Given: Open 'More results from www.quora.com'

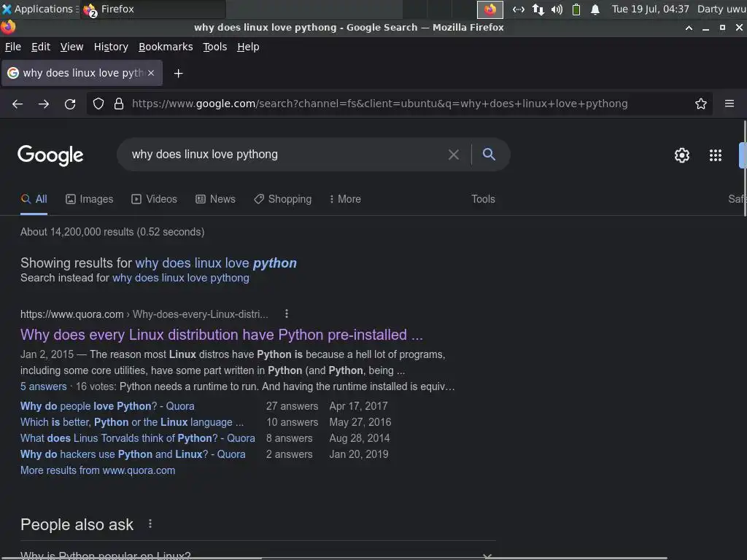Looking at the screenshot, I should (98, 470).
